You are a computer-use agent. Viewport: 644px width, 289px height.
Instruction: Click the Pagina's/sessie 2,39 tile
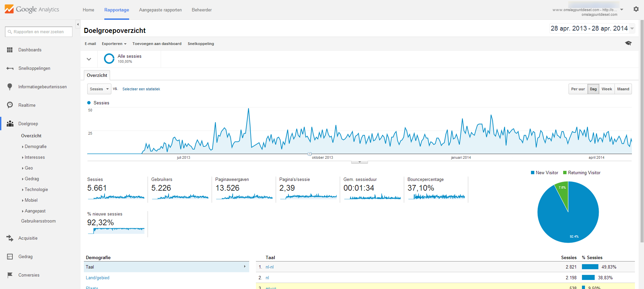[308, 189]
